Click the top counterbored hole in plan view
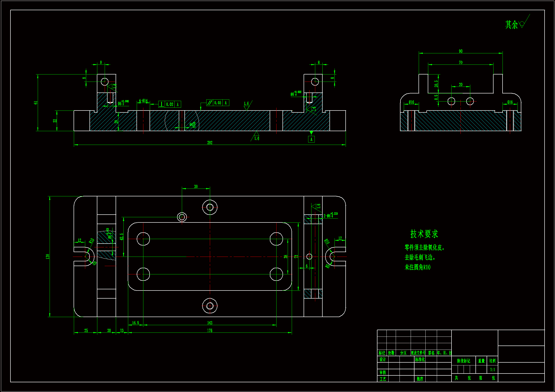Image resolution: width=555 pixels, height=392 pixels. (x=210, y=207)
